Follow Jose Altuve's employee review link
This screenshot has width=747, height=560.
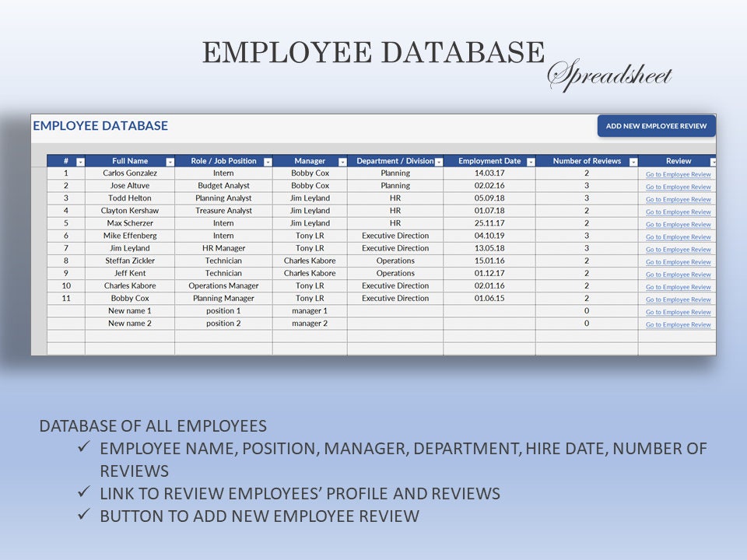[x=678, y=187]
